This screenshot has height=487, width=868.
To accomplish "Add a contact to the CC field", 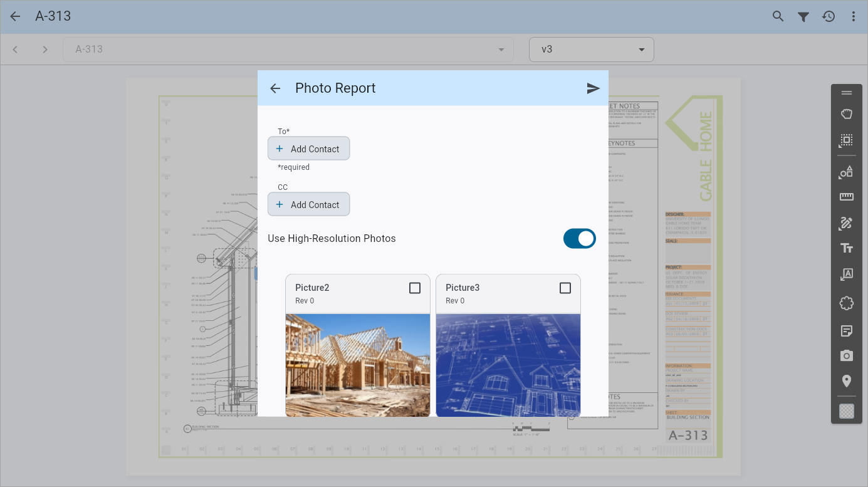I will (x=308, y=204).
